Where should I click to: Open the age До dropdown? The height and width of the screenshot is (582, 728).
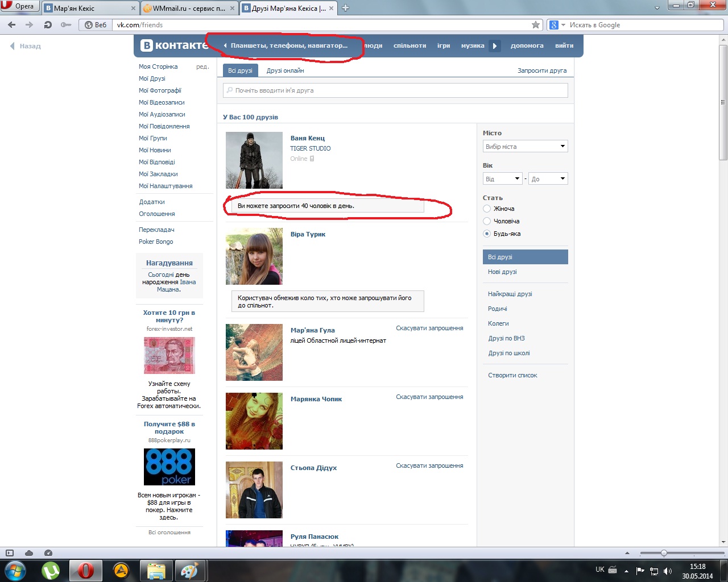click(x=548, y=179)
